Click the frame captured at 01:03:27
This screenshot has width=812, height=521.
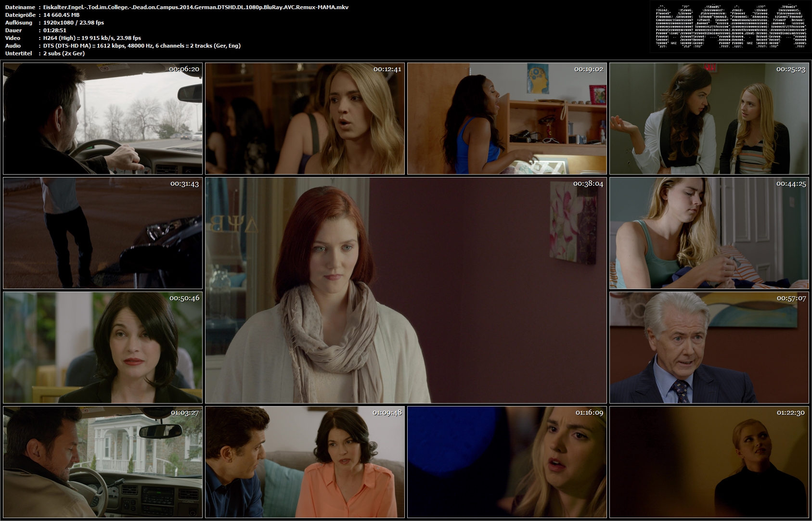pyautogui.click(x=103, y=462)
